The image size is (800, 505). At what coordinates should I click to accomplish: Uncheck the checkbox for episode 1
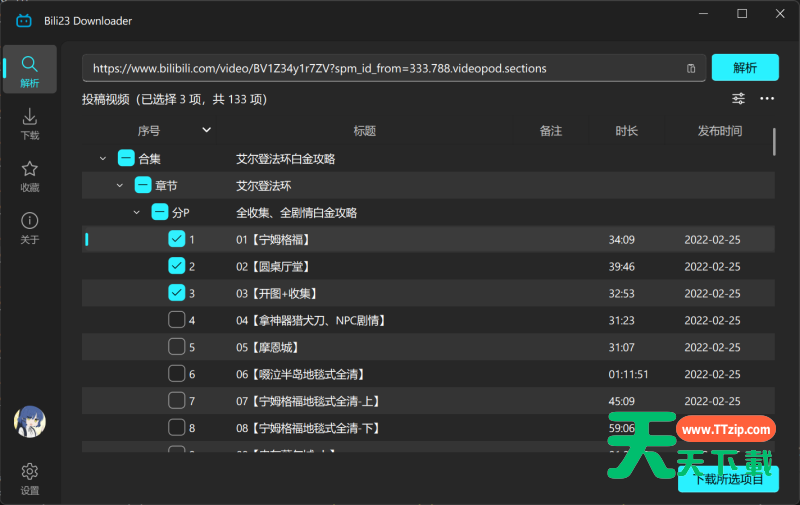click(177, 239)
